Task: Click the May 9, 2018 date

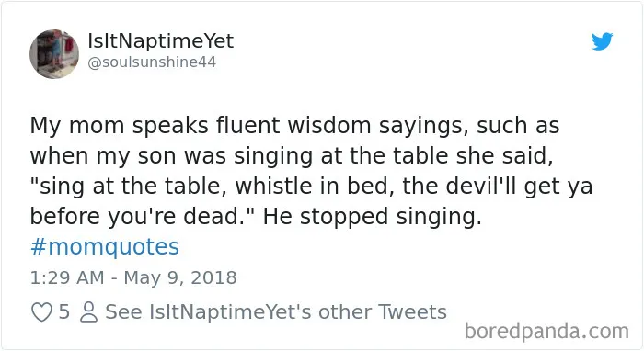Action: [x=180, y=277]
